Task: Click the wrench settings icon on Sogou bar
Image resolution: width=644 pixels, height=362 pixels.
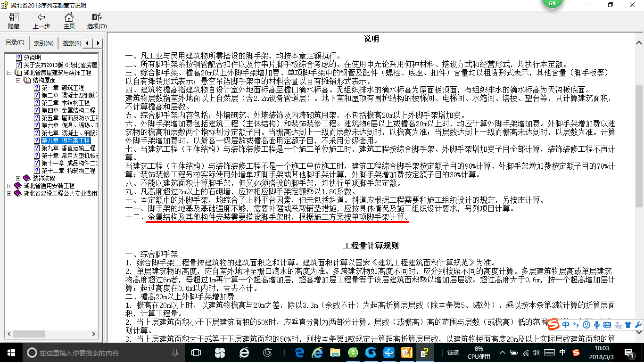Action: 638,324
